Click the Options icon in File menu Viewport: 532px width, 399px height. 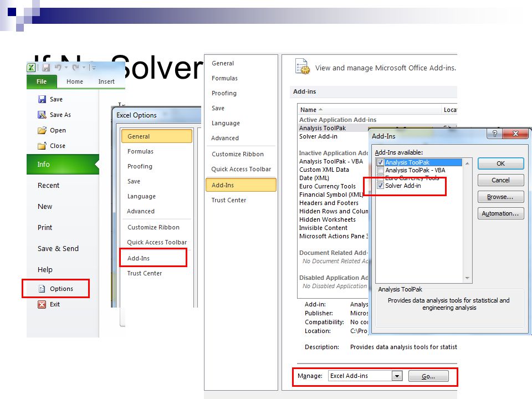tap(42, 289)
